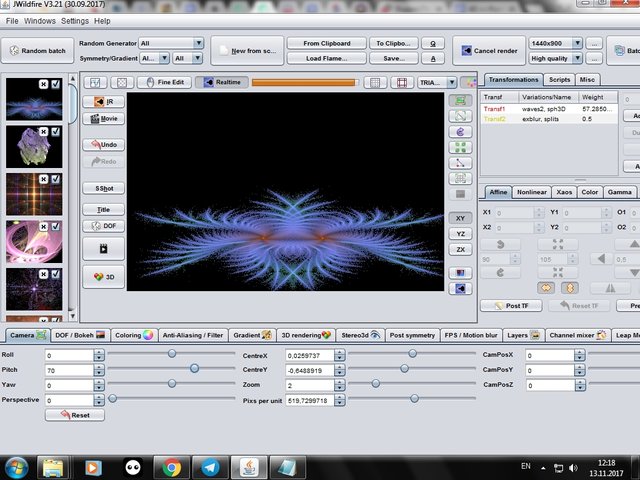
Task: Click the Undo button
Action: coord(104,144)
